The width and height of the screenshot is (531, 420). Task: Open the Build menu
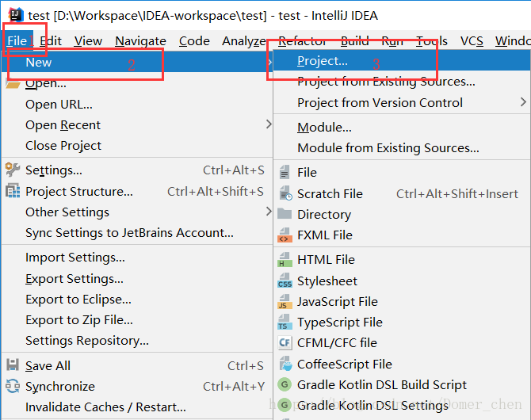coord(354,41)
